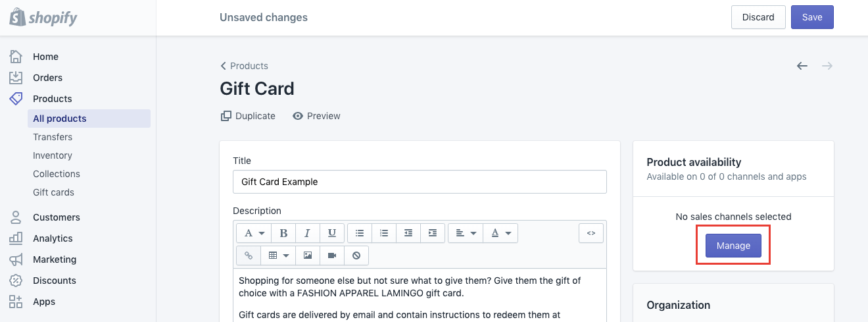The height and width of the screenshot is (322, 868).
Task: Open Products in the sidebar
Action: tap(53, 99)
